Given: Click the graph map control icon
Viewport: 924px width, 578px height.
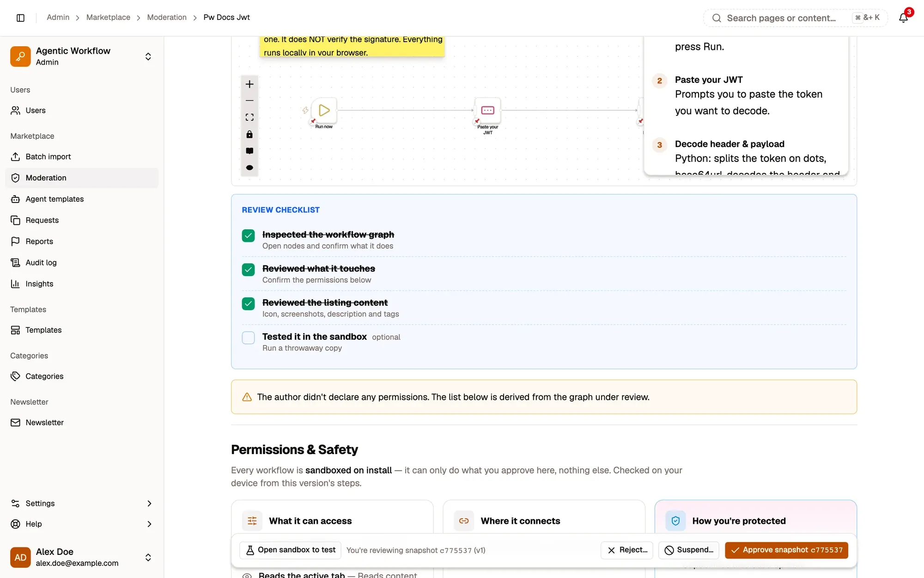Looking at the screenshot, I should [x=249, y=151].
